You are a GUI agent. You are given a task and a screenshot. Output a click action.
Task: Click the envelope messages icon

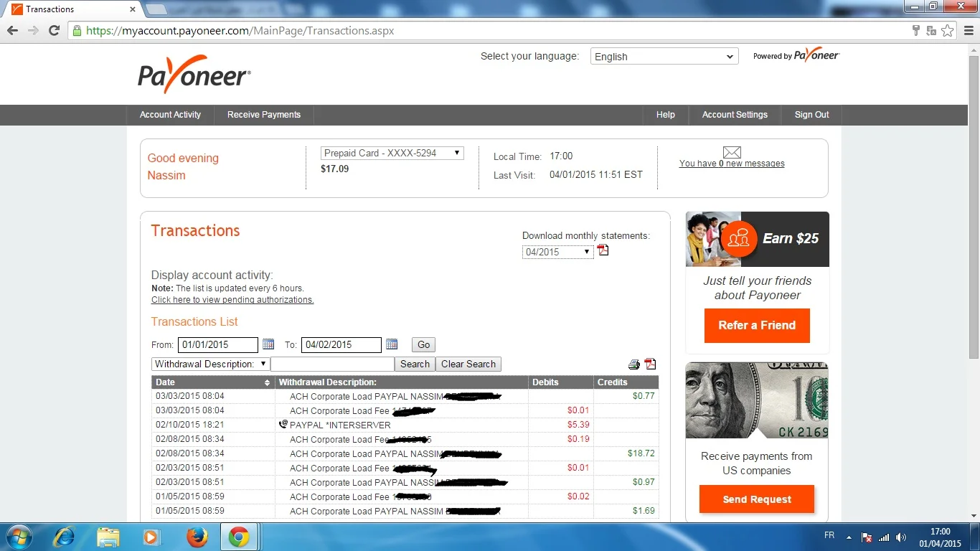(732, 152)
